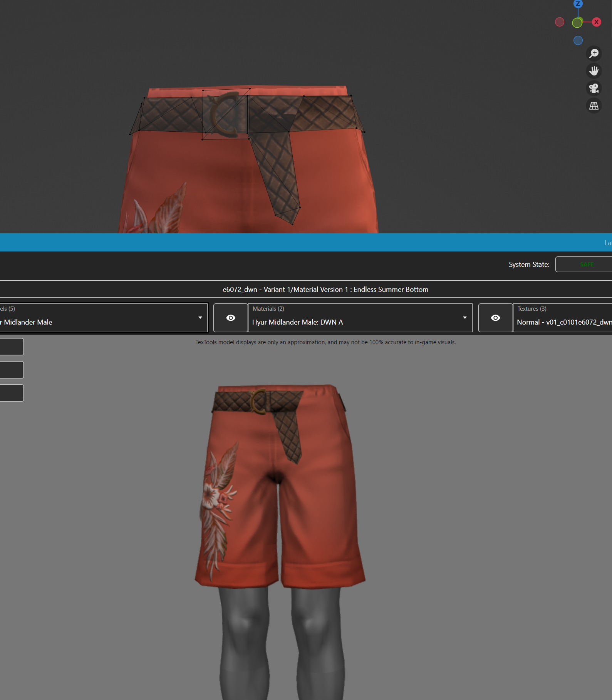This screenshot has height=700, width=612.
Task: Toggle the camera view icon
Action: pos(594,88)
